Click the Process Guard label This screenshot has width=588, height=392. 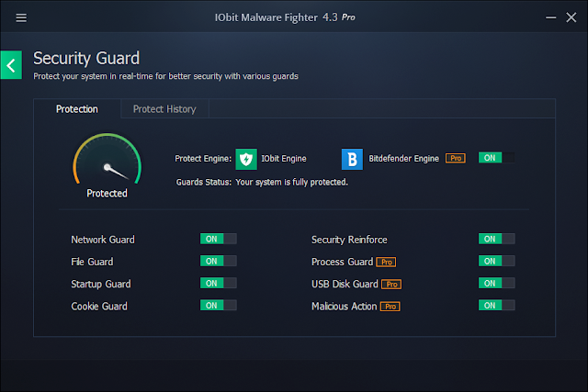pos(342,262)
